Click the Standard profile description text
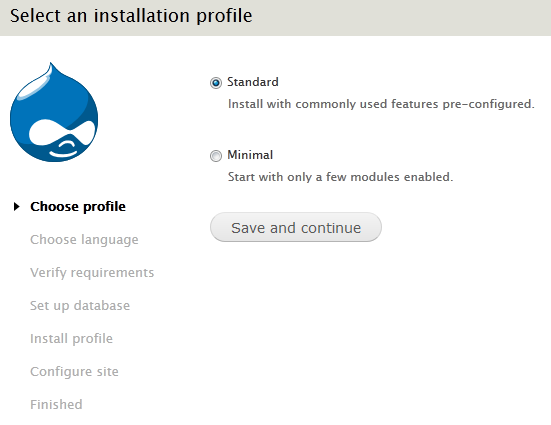Image resolution: width=551 pixels, height=425 pixels. point(381,104)
